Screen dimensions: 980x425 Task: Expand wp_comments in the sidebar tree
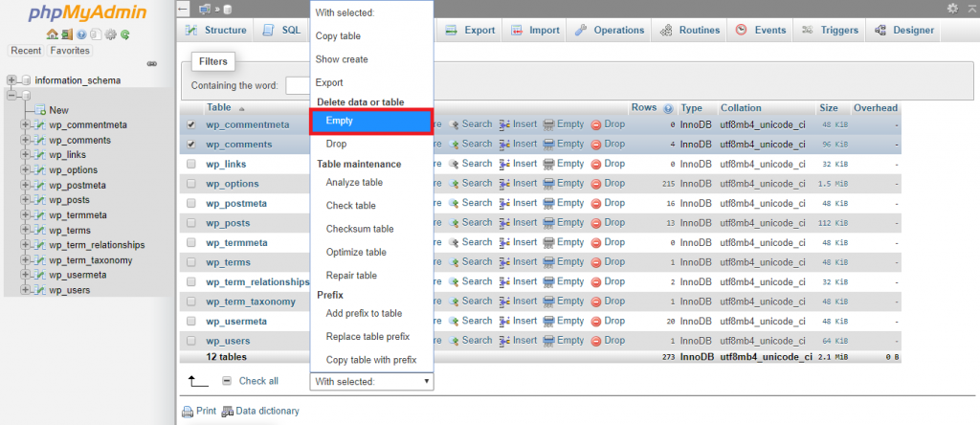[x=26, y=140]
